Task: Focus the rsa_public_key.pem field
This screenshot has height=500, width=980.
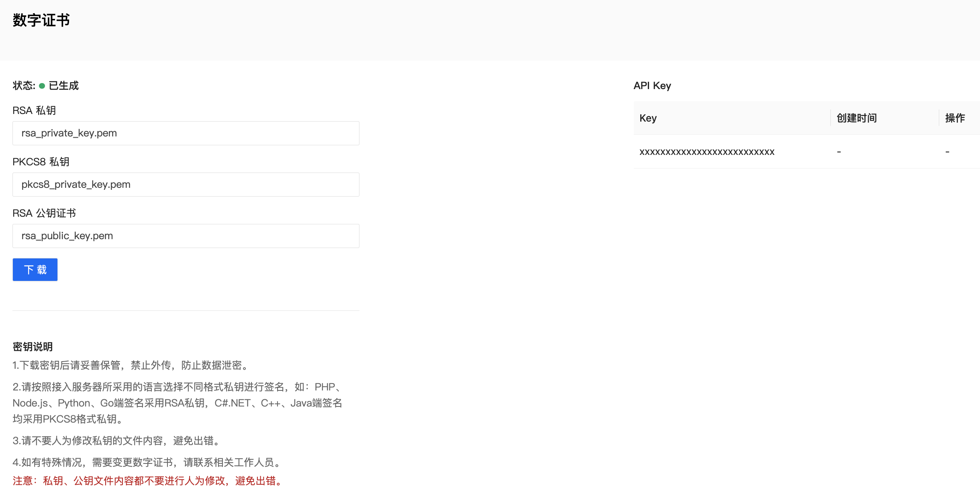Action: click(x=186, y=236)
